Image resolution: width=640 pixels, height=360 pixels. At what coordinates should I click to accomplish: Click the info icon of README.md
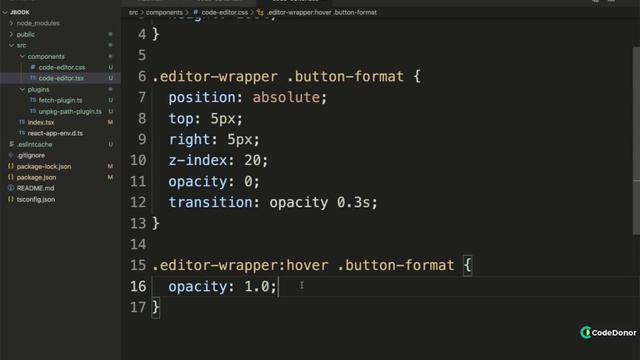pyautogui.click(x=11, y=188)
